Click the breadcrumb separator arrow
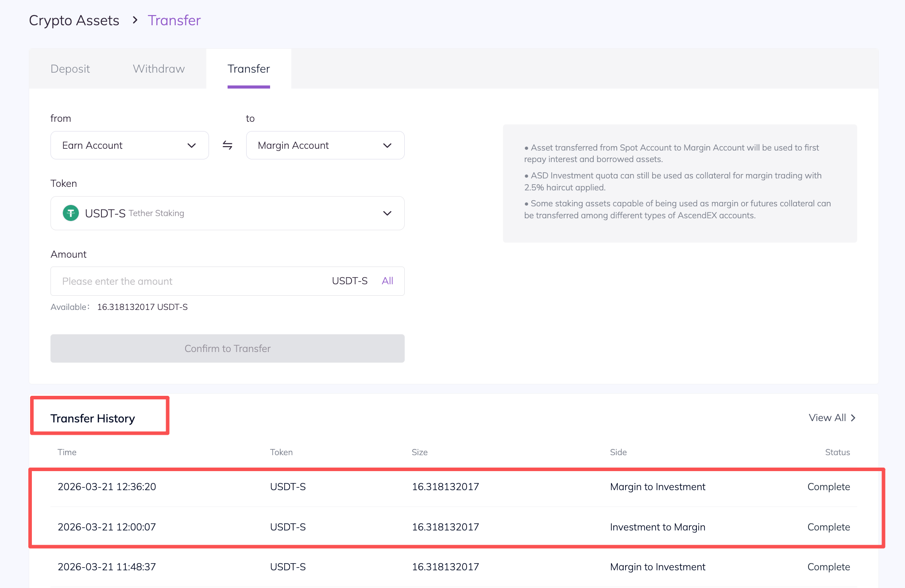The image size is (905, 588). (135, 20)
